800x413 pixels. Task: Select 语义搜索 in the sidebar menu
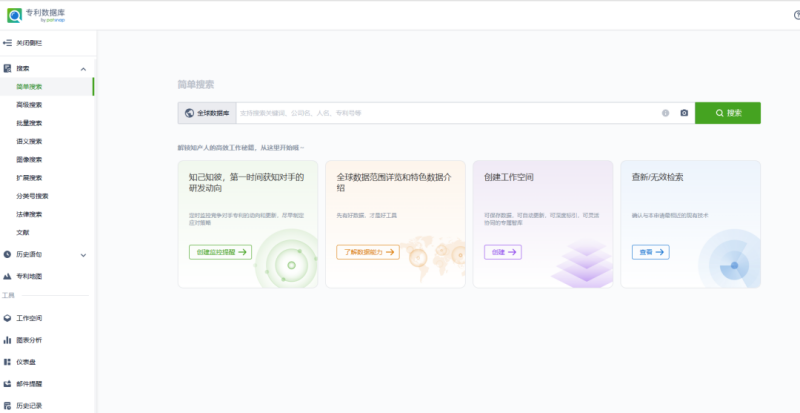pos(30,141)
